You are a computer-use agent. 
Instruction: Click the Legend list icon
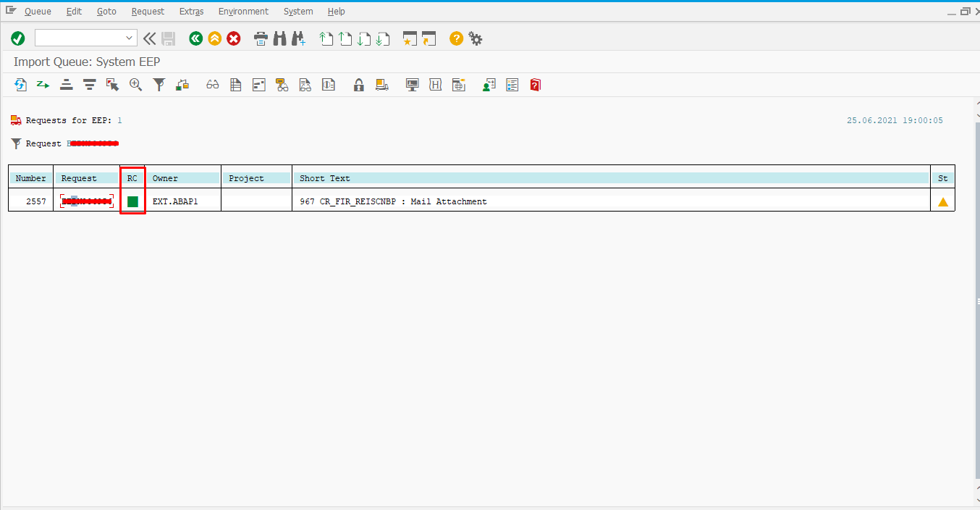[512, 85]
